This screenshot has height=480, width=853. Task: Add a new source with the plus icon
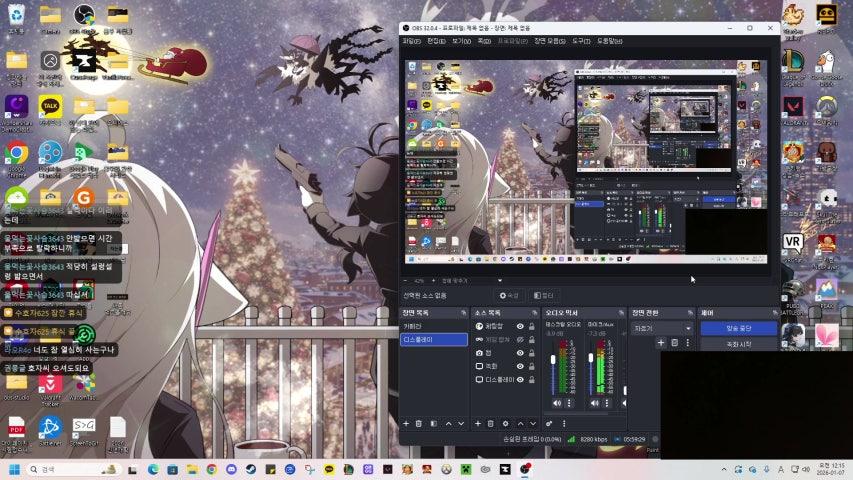coord(478,423)
